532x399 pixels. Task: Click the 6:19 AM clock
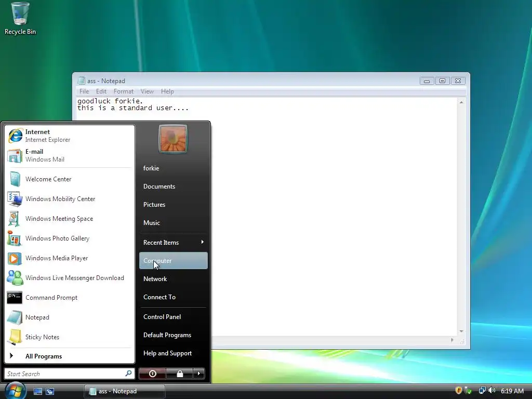512,391
